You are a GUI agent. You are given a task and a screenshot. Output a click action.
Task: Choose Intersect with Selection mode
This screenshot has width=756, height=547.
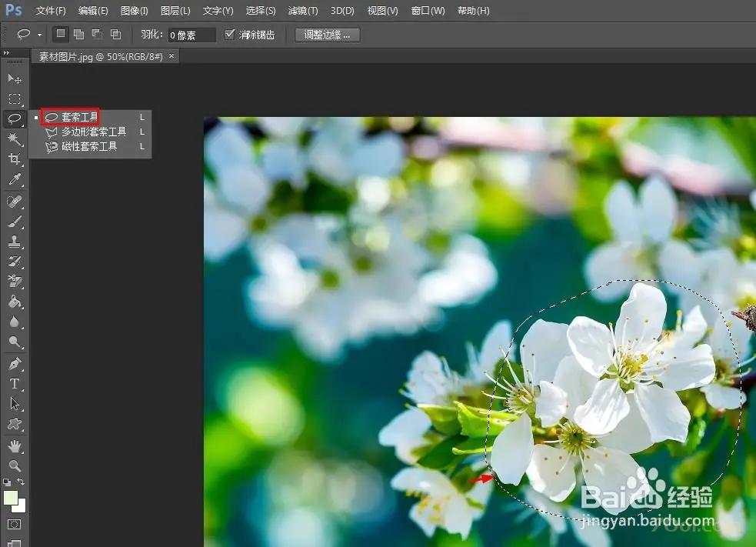[x=115, y=34]
